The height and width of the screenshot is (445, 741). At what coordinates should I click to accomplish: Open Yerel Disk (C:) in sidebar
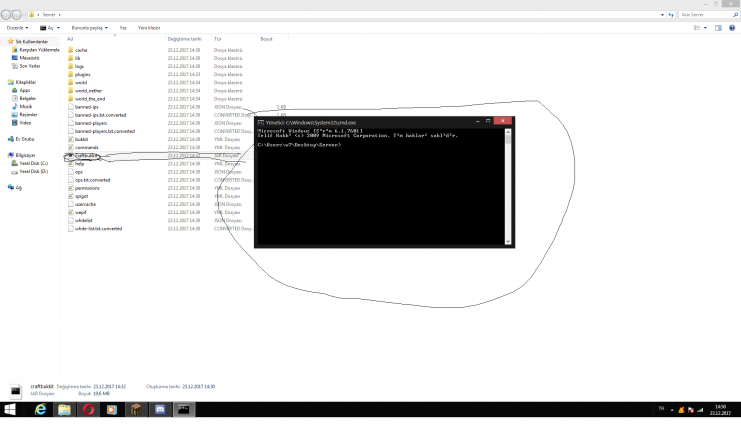pos(34,163)
